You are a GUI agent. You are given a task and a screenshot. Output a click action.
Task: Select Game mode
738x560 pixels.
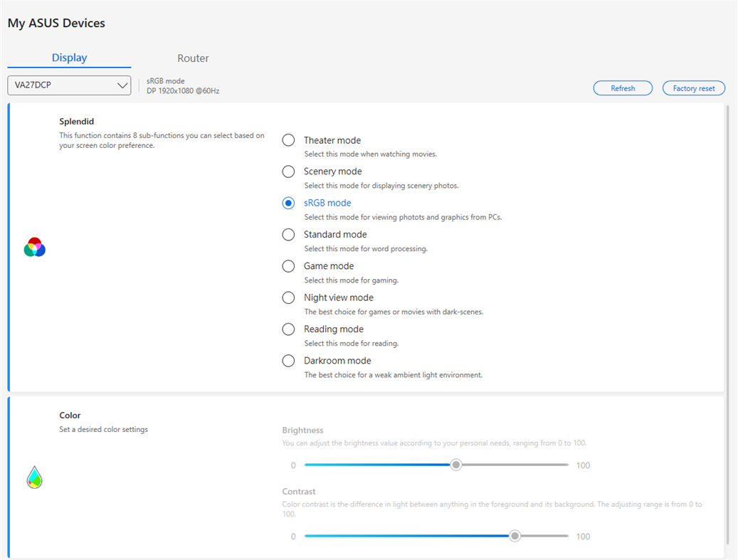click(288, 266)
